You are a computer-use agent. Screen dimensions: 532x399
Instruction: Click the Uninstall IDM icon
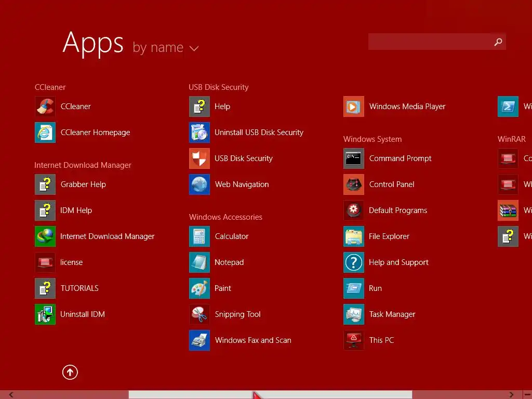point(45,314)
